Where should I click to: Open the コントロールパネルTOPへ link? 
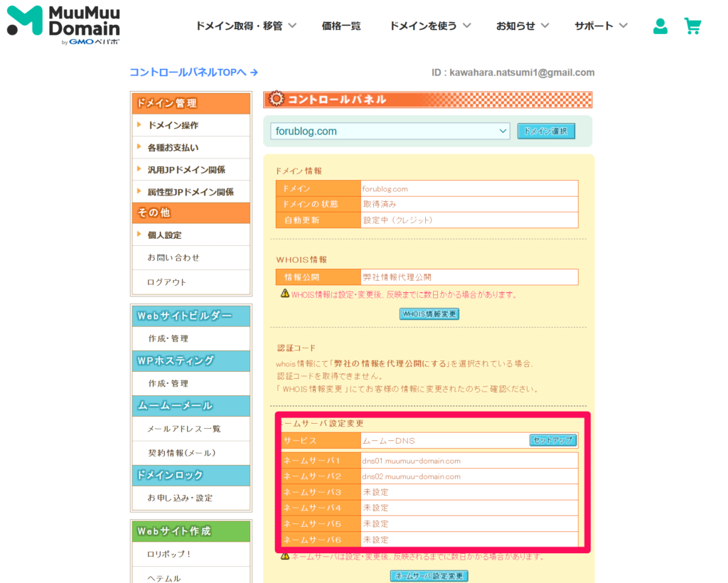click(x=191, y=73)
